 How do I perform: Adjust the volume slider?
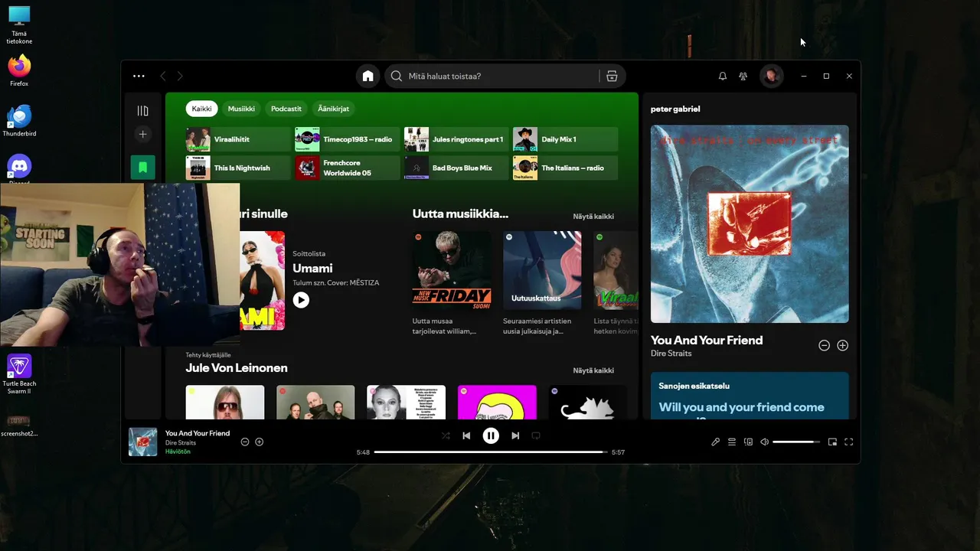pos(796,442)
